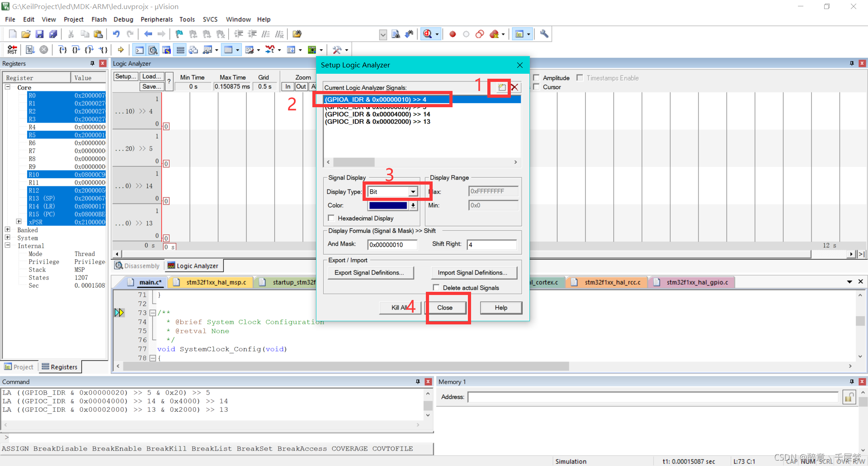This screenshot has height=466, width=868.
Task: Expand the xPSR register entry
Action: pyautogui.click(x=19, y=222)
